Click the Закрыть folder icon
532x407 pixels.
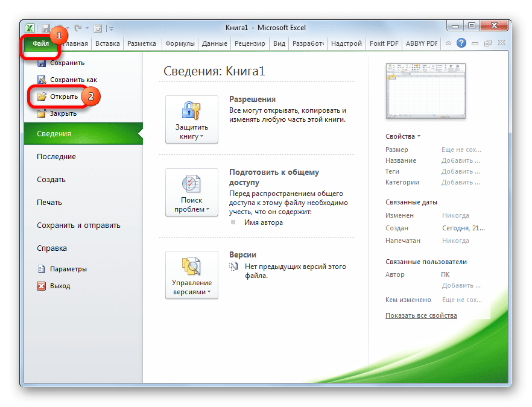(x=42, y=113)
